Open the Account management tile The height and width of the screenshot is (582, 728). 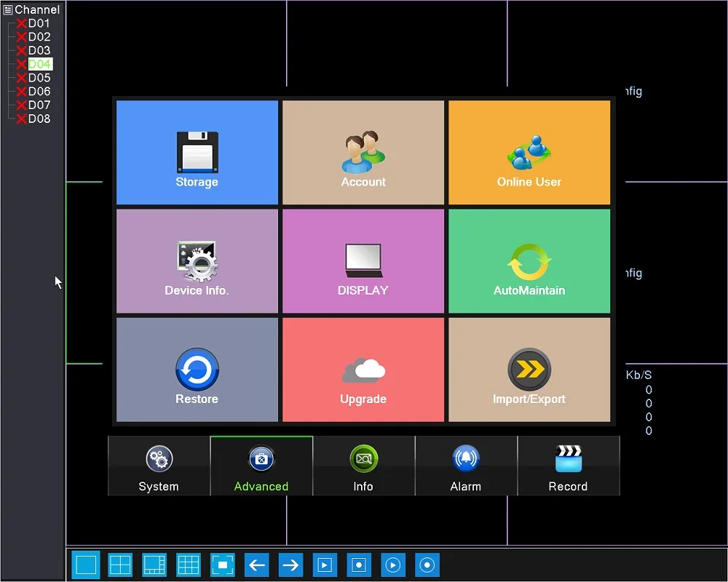pyautogui.click(x=363, y=152)
